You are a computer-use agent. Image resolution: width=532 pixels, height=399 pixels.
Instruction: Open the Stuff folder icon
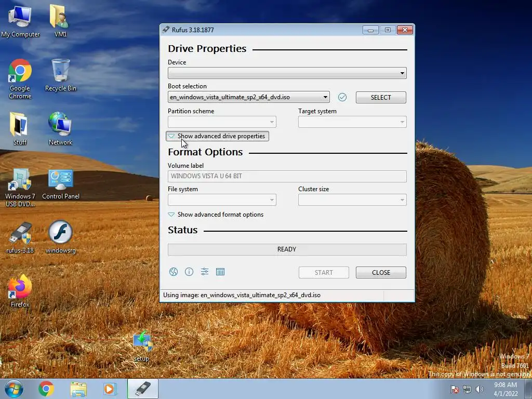[x=20, y=129]
